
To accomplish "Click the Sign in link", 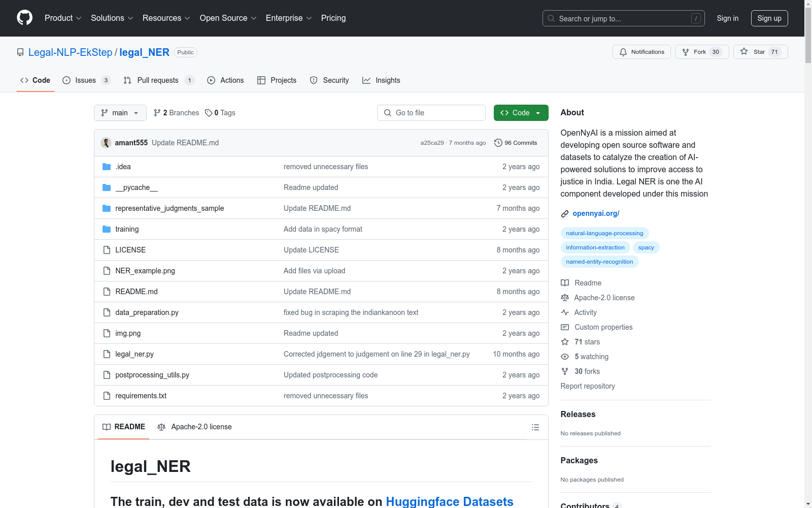I will tap(728, 18).
